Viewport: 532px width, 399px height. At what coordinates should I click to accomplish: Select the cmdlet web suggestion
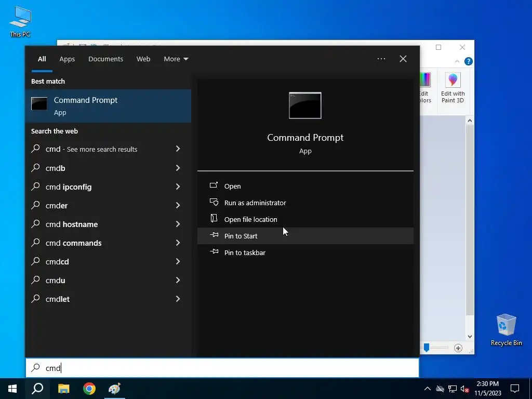click(108, 299)
